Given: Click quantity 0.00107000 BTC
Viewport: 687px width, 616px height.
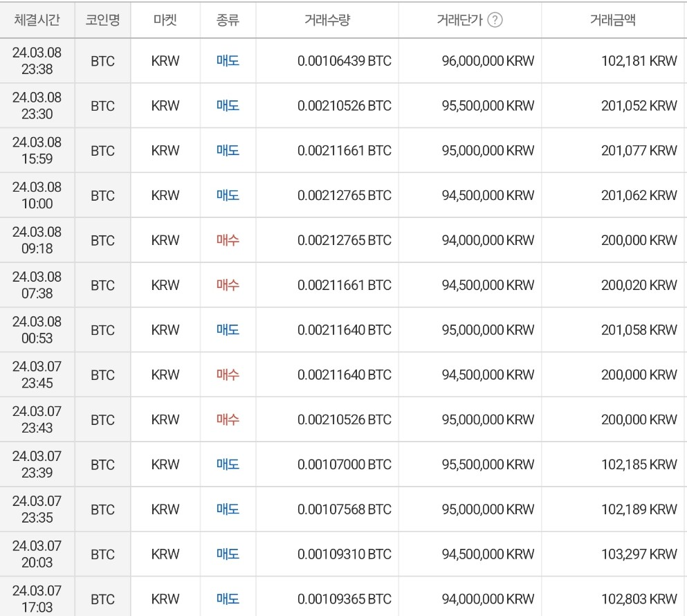Looking at the screenshot, I should [345, 464].
